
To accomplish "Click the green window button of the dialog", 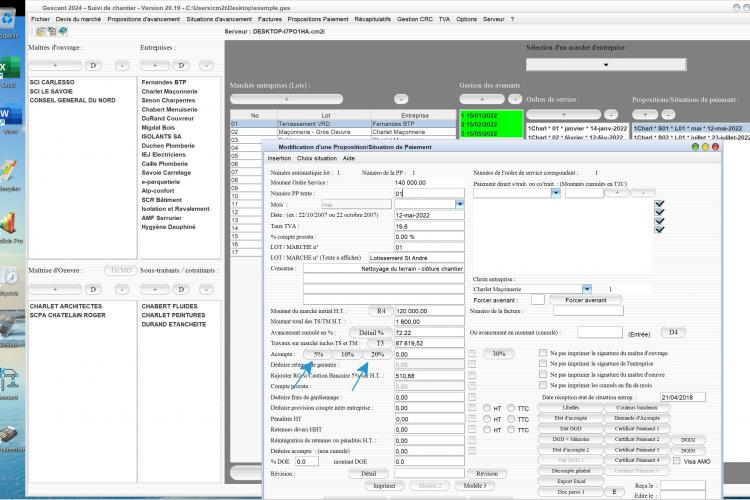I will pyautogui.click(x=695, y=147).
